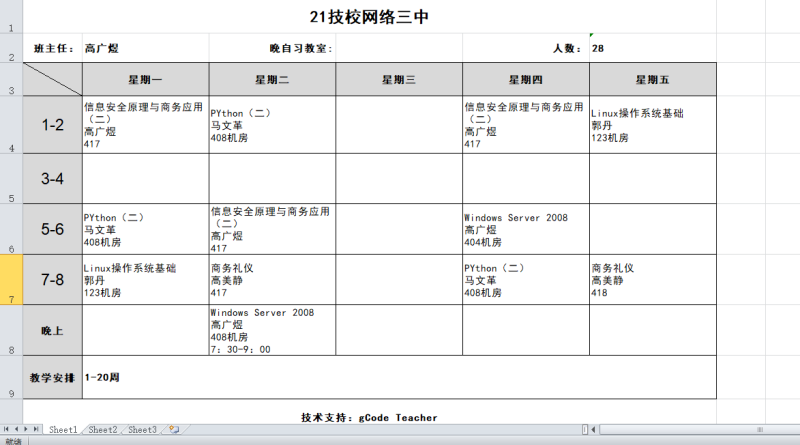Viewport: 800px width, 445px height.
Task: Select Friday's Linux操作系统基础 class cell
Action: tap(652, 125)
